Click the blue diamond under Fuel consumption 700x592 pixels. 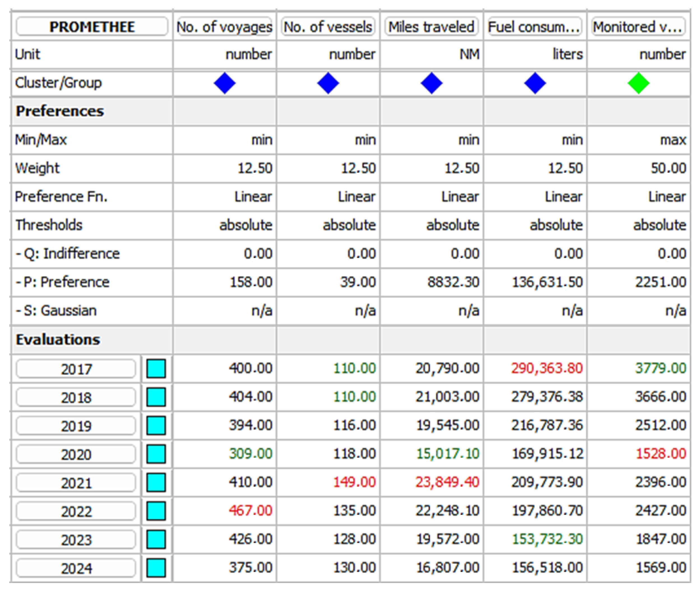point(535,83)
